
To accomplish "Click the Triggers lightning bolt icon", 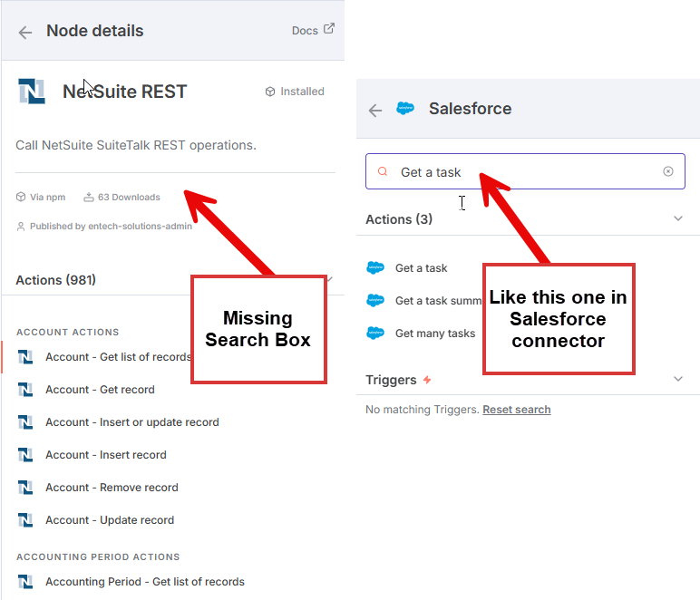I will tap(427, 380).
